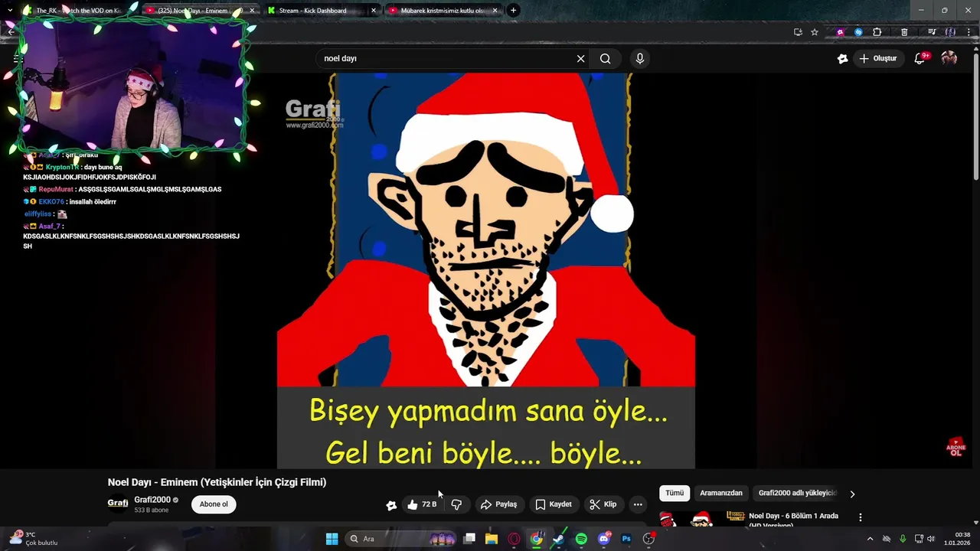Open weather widget showing 3°C
The height and width of the screenshot is (551, 980).
[x=33, y=539]
